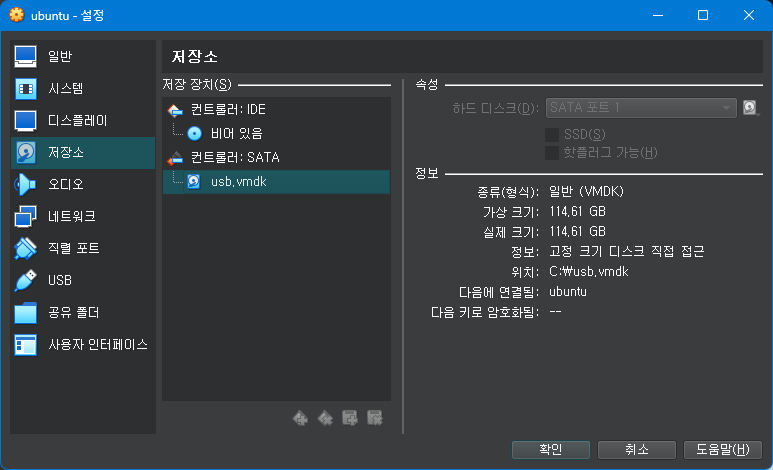This screenshot has height=470, width=773.
Task: Click the add attachment icon below the tree
Action: pyautogui.click(x=350, y=418)
